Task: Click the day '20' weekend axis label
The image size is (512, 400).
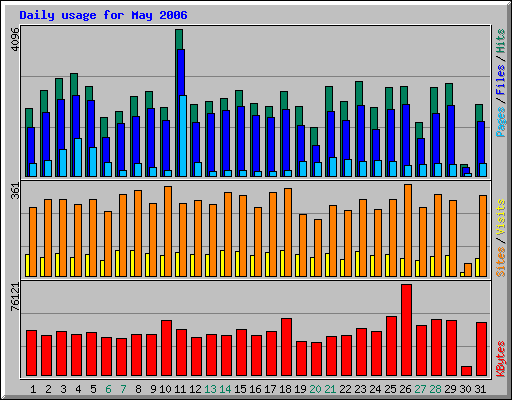Action: 315,389
